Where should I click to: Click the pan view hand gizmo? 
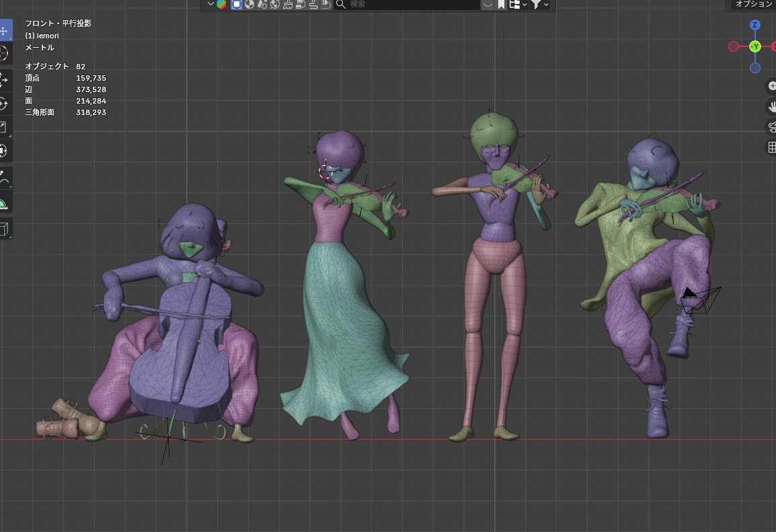click(771, 106)
